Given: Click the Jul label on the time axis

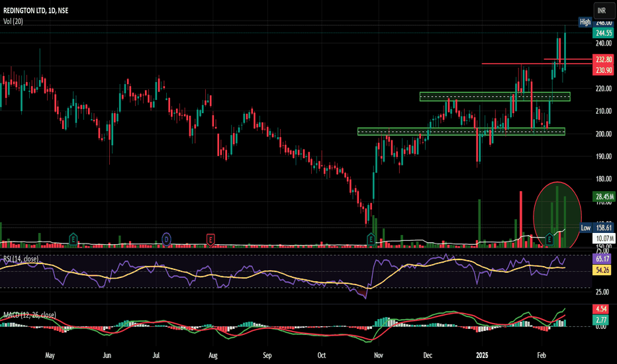Looking at the screenshot, I should tap(156, 355).
